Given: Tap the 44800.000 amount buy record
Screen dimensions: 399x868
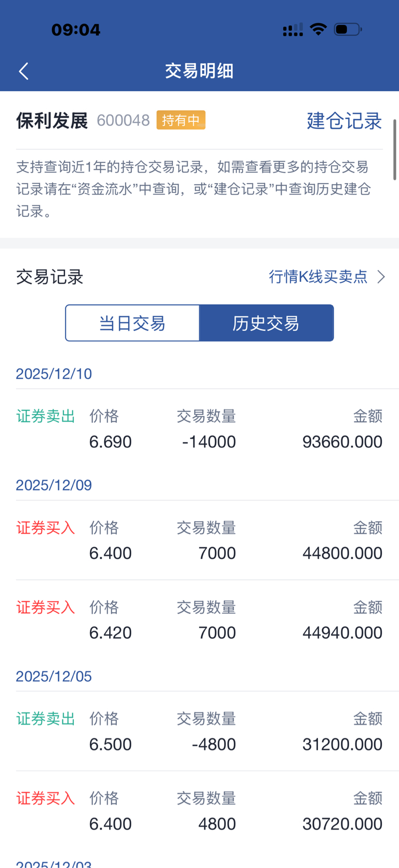Looking at the screenshot, I should [199, 540].
